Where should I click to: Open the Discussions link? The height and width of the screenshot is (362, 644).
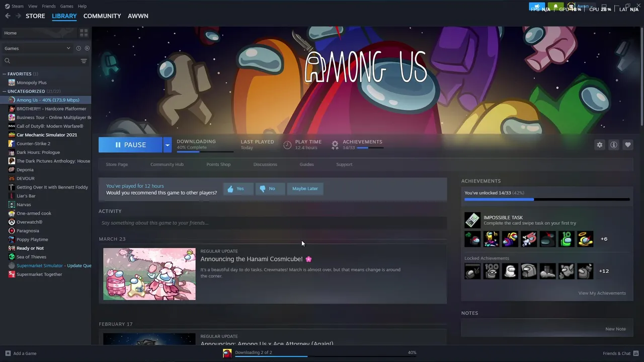(265, 164)
